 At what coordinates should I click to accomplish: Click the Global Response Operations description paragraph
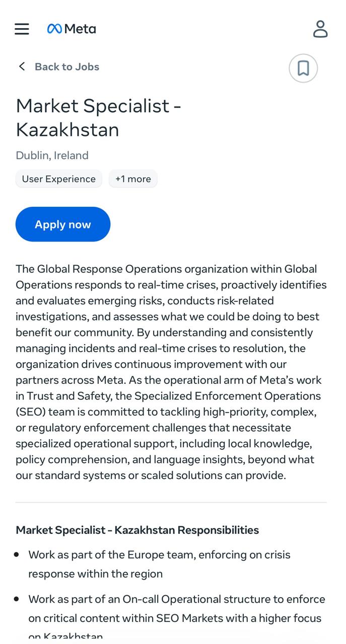[171, 372]
